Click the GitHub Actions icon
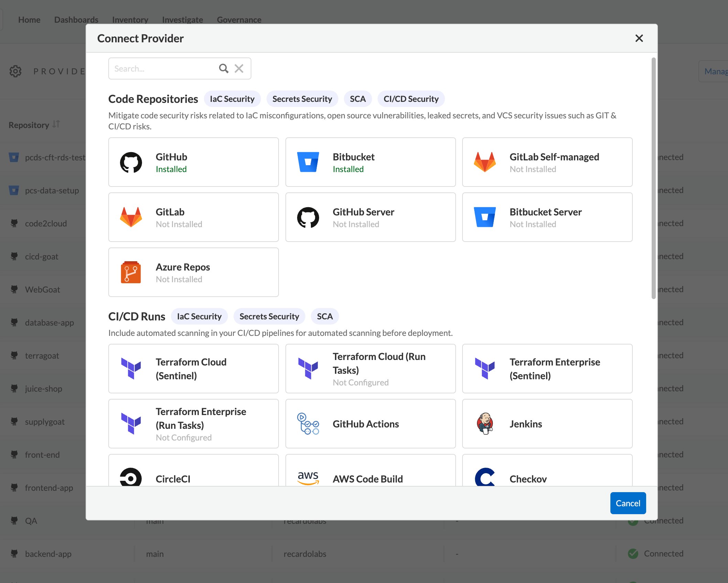 point(308,424)
